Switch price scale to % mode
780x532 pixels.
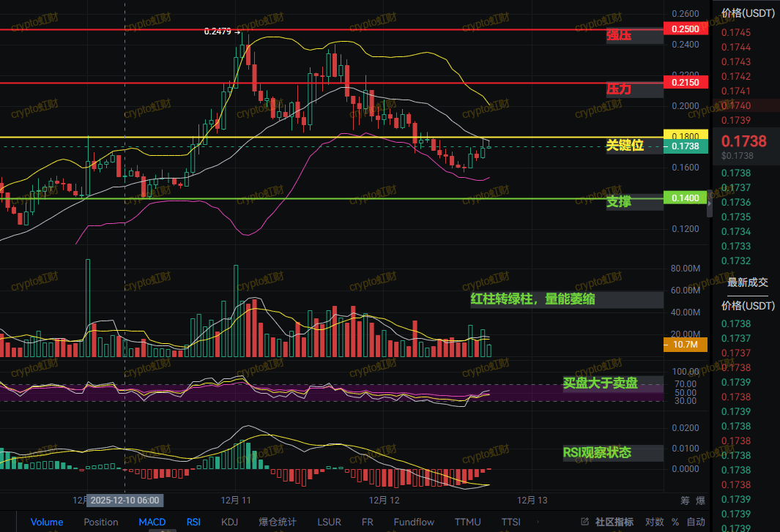click(x=675, y=522)
